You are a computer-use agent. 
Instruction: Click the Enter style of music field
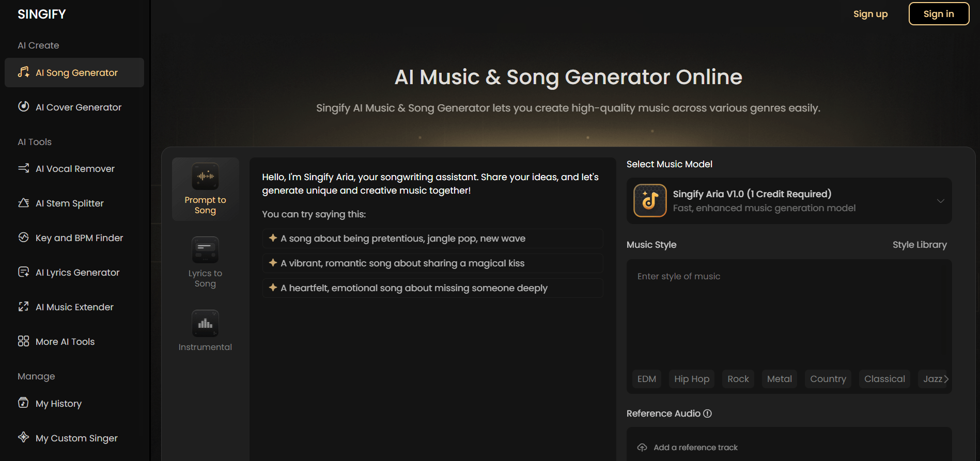[789, 312]
